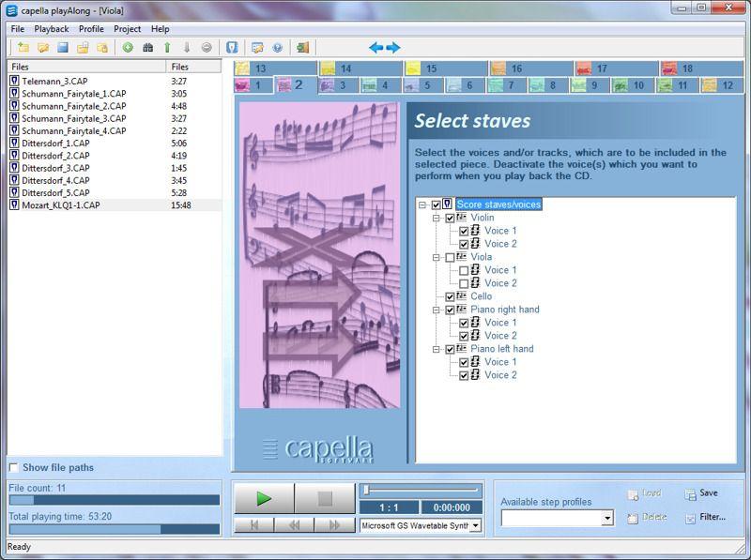Click the blue left arrow in toolbar
751x560 pixels.
click(x=375, y=48)
